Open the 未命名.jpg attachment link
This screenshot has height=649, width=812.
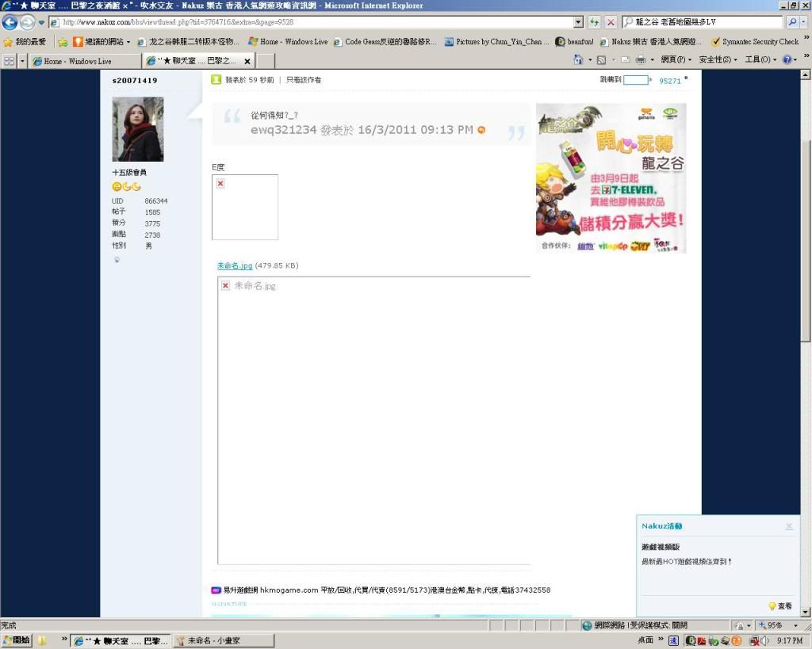[235, 265]
